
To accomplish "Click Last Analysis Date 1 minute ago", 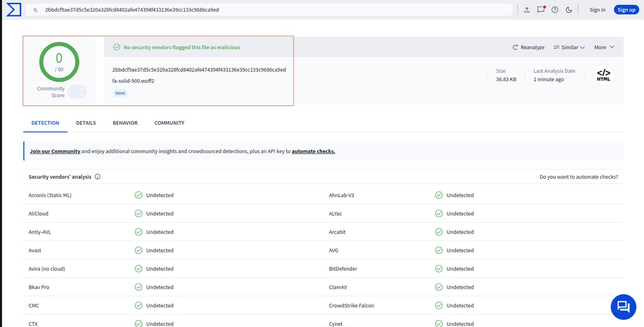I will point(549,80).
